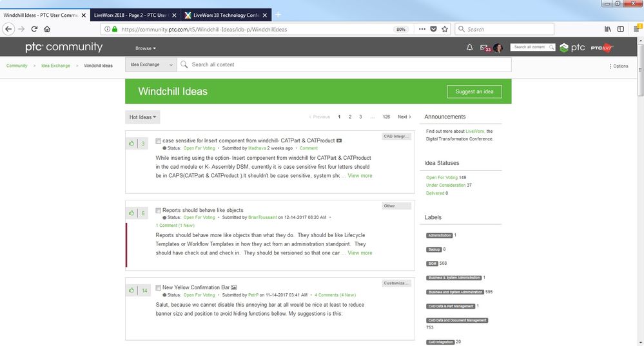The image size is (644, 346).
Task: Select the Administration label
Action: [x=440, y=236]
